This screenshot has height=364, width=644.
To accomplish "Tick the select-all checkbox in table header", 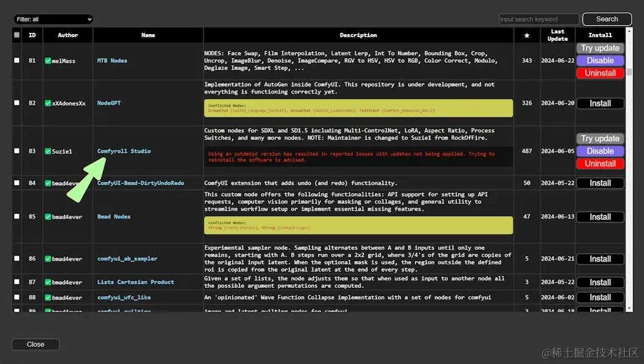I will (x=17, y=35).
